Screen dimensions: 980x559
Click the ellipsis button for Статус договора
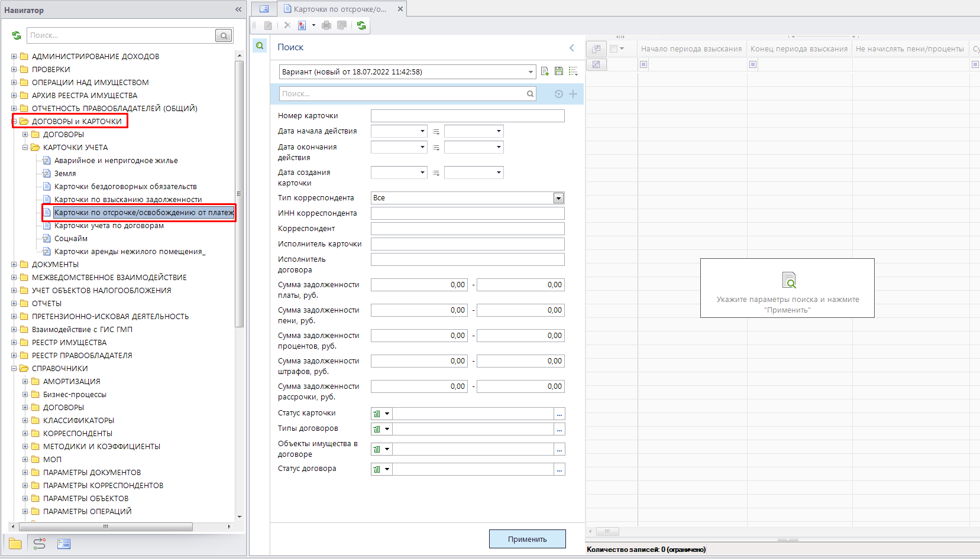click(x=559, y=469)
